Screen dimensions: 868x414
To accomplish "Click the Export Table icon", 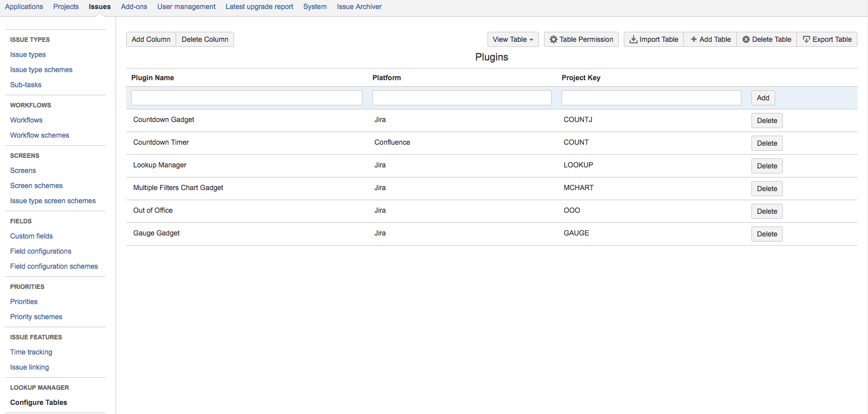I will [x=806, y=39].
